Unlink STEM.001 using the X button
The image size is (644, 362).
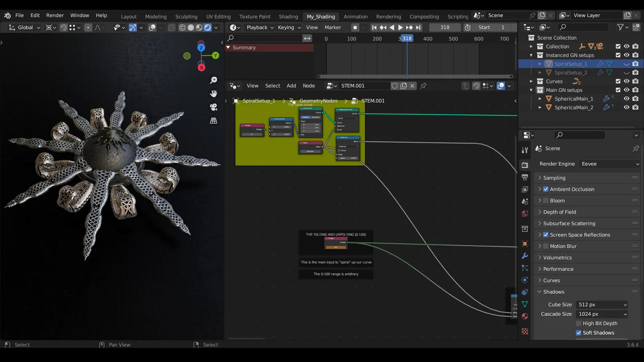tap(412, 85)
